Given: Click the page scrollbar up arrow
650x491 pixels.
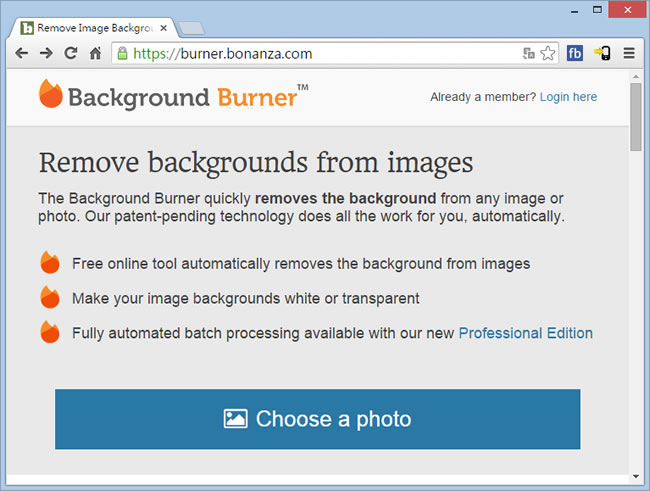Looking at the screenshot, I should coord(635,77).
